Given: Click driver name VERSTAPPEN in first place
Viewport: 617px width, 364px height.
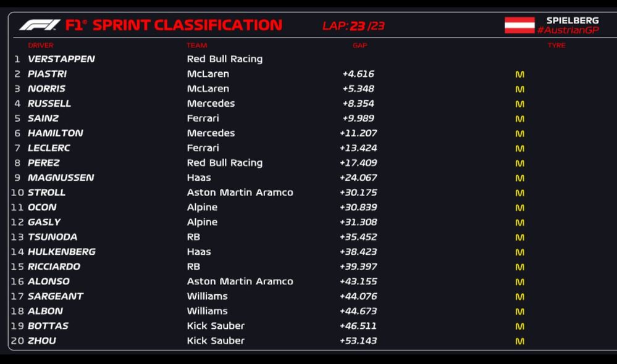Looking at the screenshot, I should (61, 59).
